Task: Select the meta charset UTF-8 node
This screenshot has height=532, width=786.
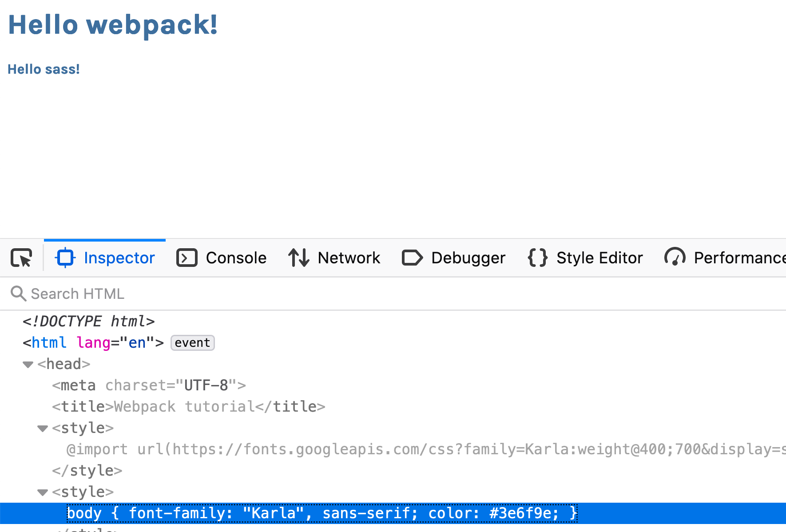Action: click(x=149, y=385)
